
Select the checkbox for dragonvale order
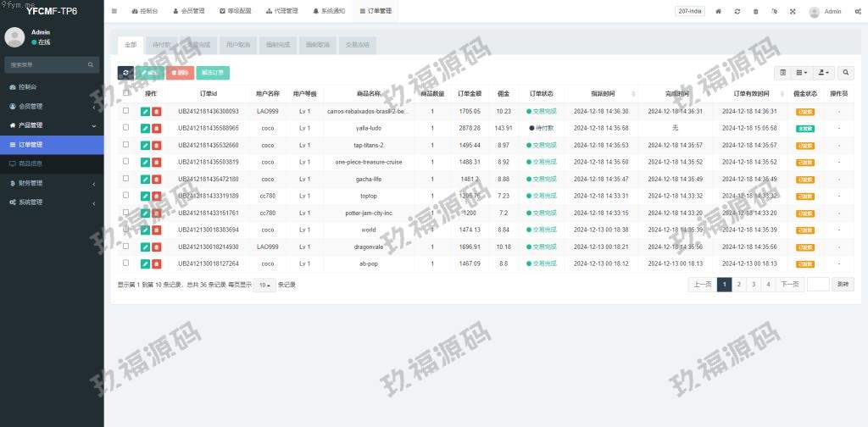point(126,247)
